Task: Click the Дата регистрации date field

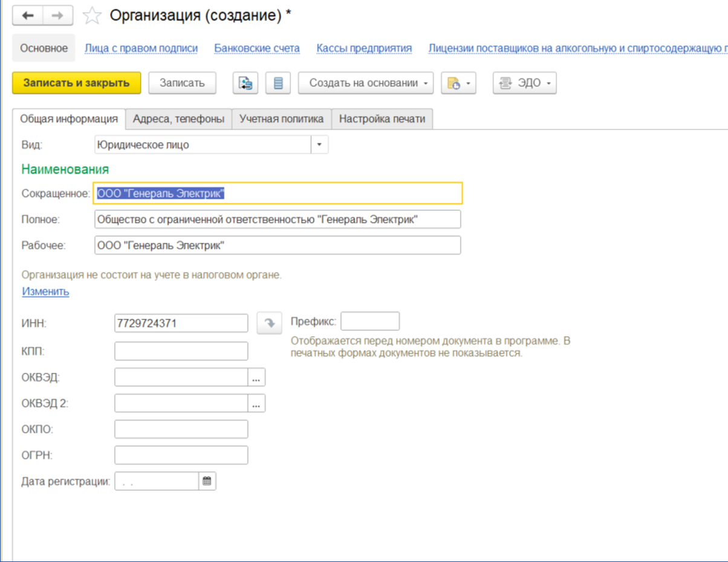Action: tap(157, 482)
